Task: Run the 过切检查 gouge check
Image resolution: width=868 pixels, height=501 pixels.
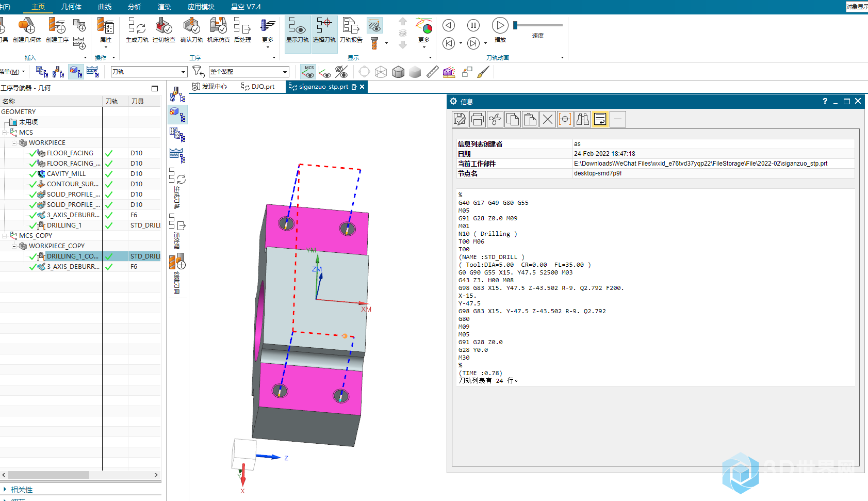Action: (x=163, y=30)
